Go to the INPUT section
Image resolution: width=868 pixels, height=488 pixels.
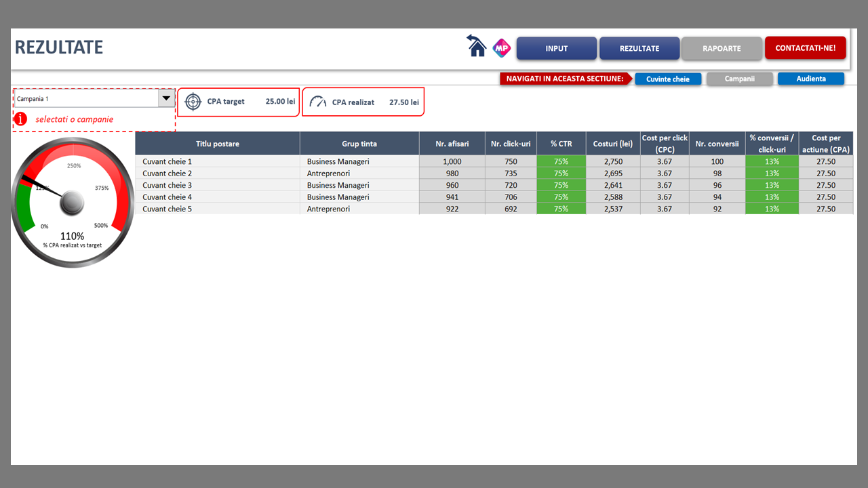[557, 49]
